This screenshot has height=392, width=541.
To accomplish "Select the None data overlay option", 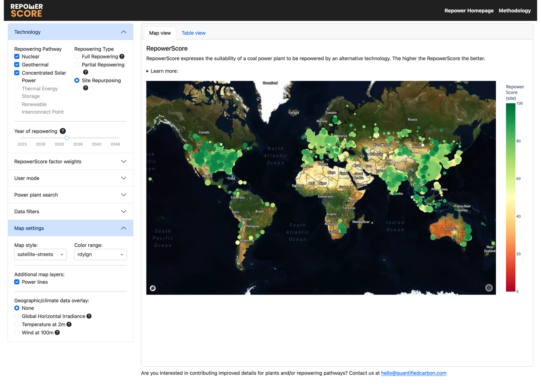I will coord(17,308).
